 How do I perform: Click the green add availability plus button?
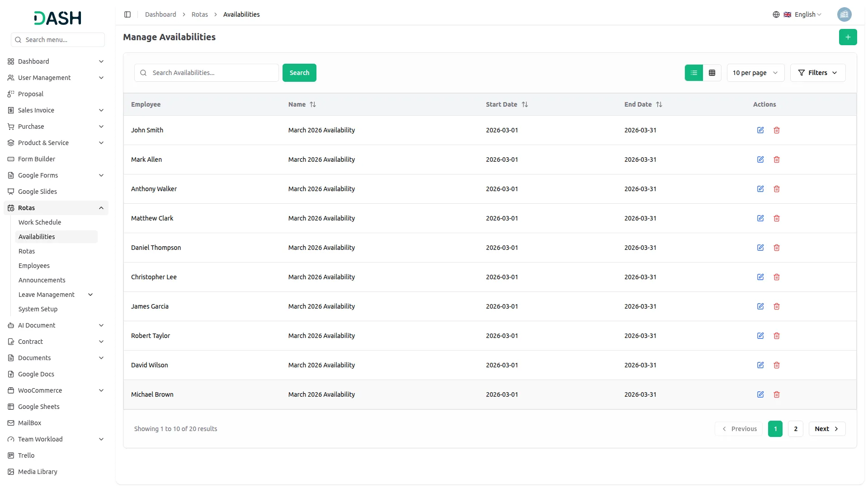click(x=848, y=37)
